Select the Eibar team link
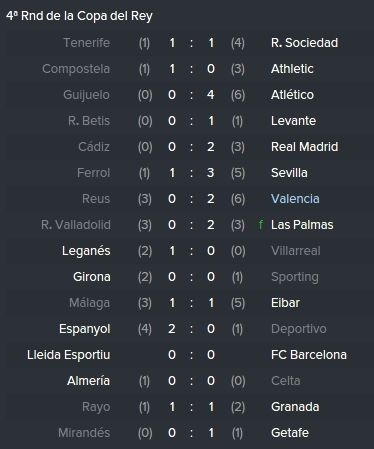The height and width of the screenshot is (449, 374). (x=285, y=303)
